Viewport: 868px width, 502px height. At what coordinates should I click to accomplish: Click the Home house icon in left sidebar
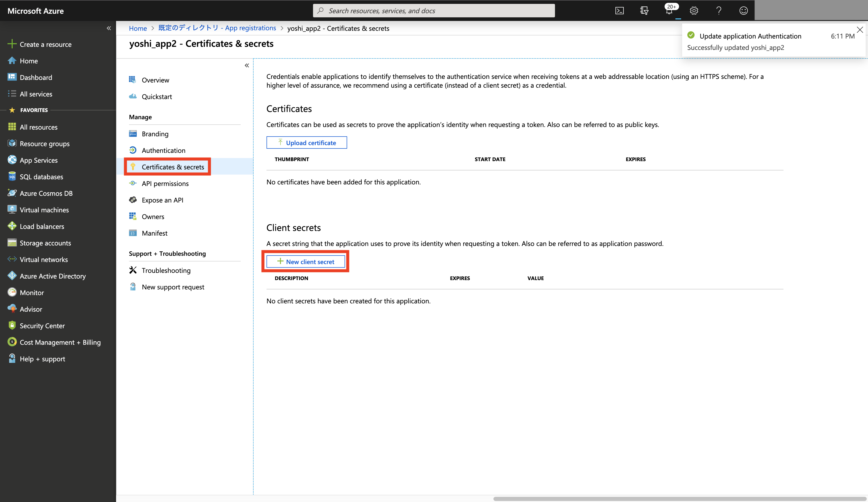pos(12,61)
